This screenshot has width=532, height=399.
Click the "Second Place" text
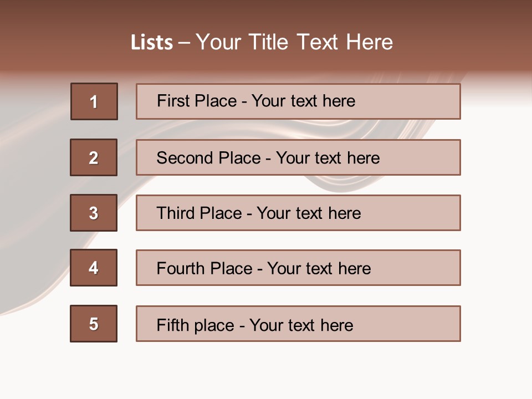208,158
